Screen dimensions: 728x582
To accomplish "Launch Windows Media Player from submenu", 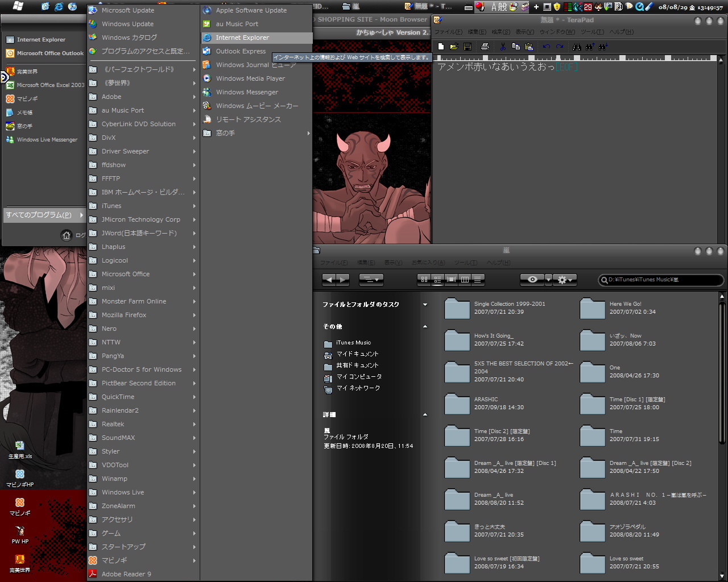I will (257, 78).
